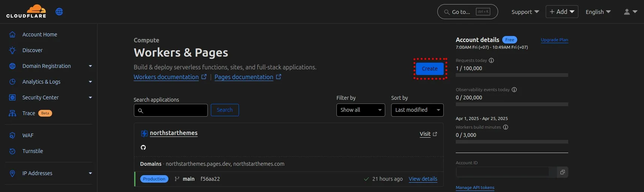Image resolution: width=644 pixels, height=192 pixels.
Task: Click the Production badge
Action: coord(154,179)
